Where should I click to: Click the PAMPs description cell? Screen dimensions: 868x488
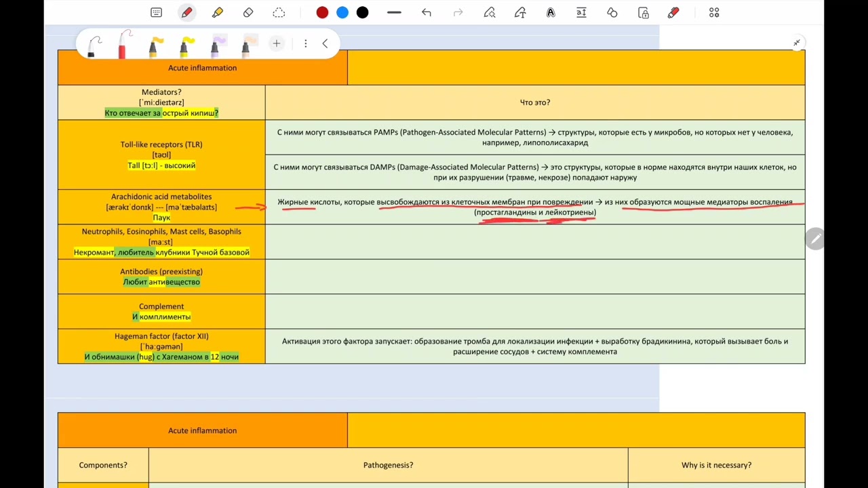[535, 138]
